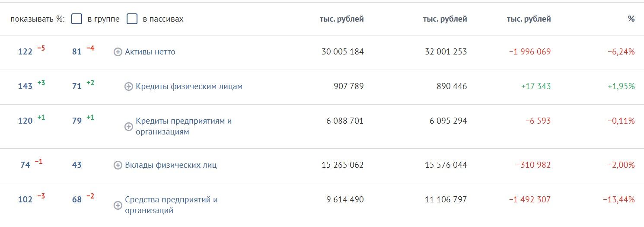
Task: Expand Средства предприятий и организаций plus icon
Action: [118, 205]
